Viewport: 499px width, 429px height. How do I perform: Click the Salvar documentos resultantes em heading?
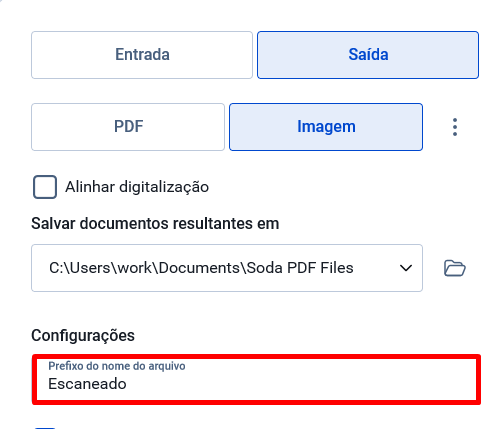click(155, 223)
